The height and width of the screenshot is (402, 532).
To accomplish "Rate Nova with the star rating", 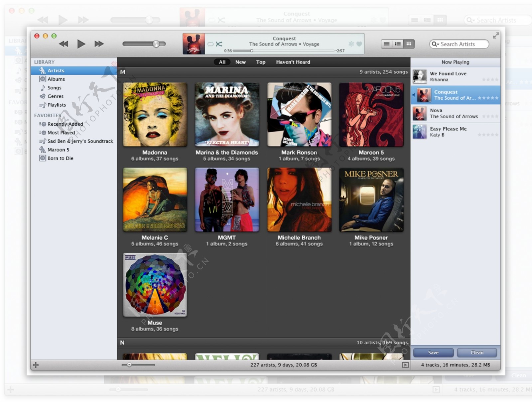I will pos(490,116).
